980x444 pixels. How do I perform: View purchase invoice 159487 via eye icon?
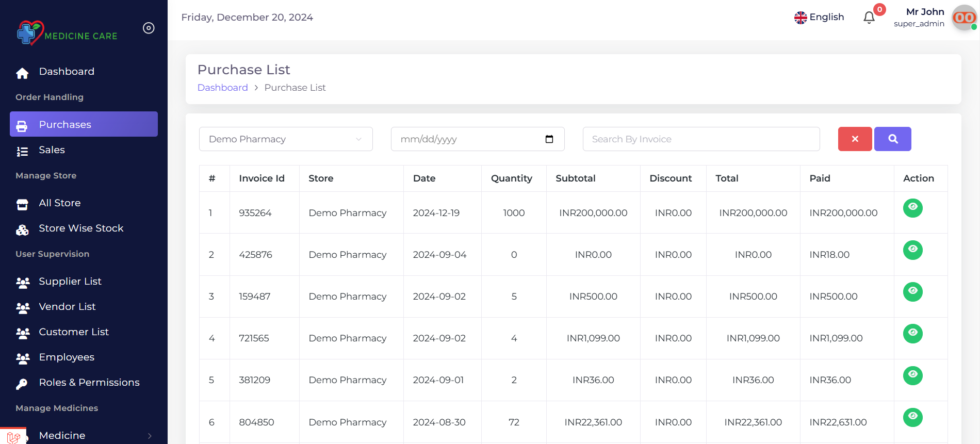tap(912, 291)
